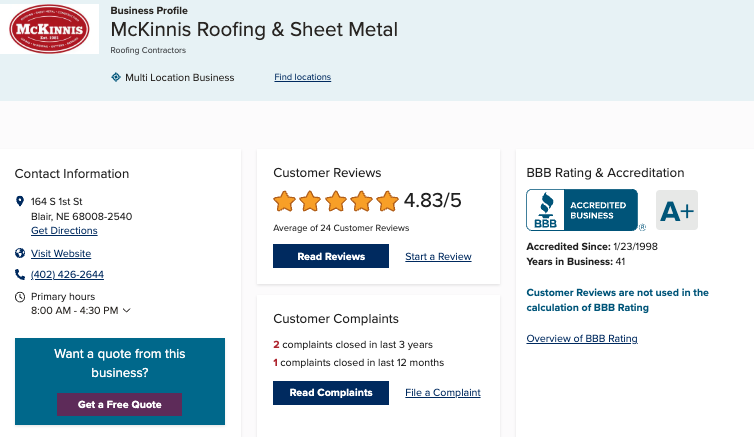
Task: Expand the primary hours chevron
Action: pyautogui.click(x=126, y=311)
